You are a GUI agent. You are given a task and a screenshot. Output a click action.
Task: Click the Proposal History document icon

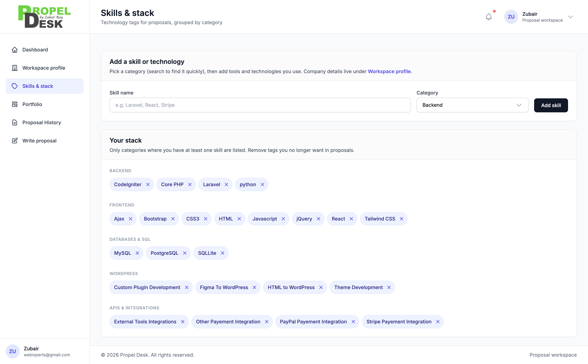click(x=15, y=122)
